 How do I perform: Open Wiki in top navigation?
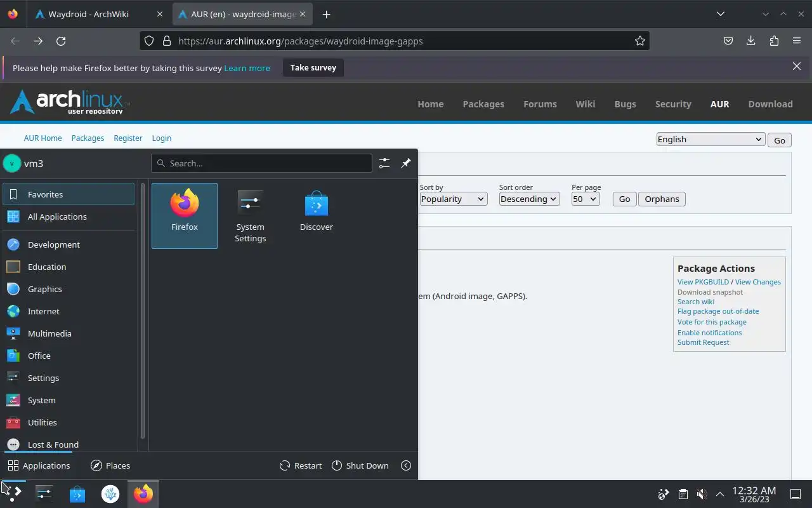[x=586, y=104]
